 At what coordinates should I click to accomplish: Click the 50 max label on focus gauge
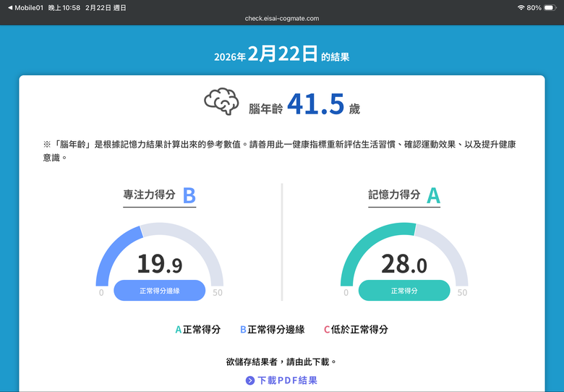(218, 293)
